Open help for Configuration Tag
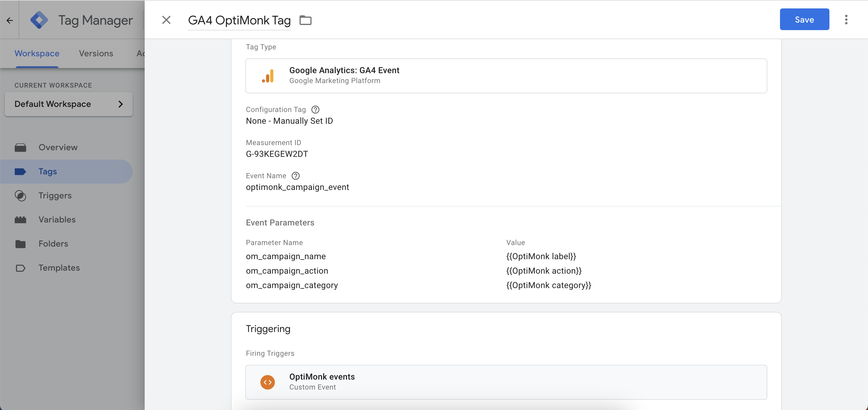Screen dimensions: 868x410 tap(315, 109)
